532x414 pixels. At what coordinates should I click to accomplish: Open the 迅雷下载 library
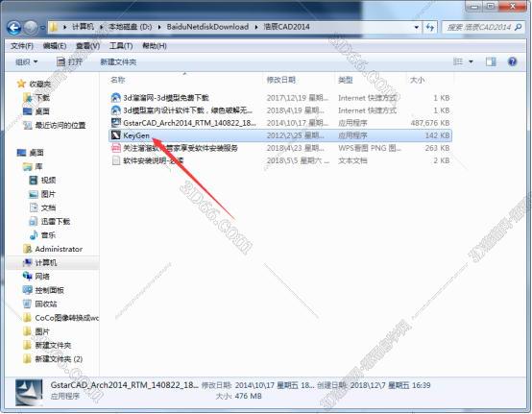(50, 222)
